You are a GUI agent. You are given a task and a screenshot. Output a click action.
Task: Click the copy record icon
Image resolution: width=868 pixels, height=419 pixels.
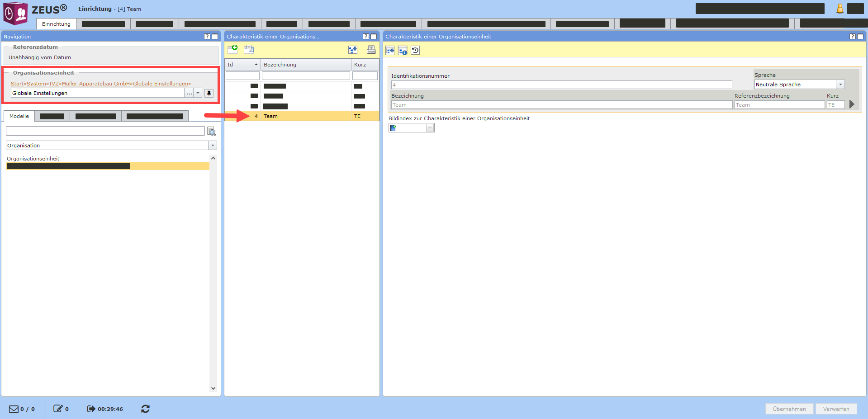point(249,49)
